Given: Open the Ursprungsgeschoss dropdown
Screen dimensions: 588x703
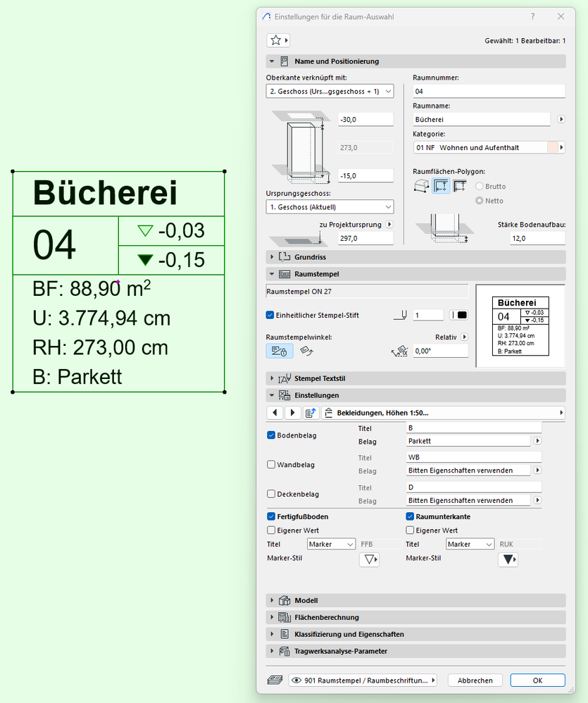Looking at the screenshot, I should pyautogui.click(x=330, y=207).
